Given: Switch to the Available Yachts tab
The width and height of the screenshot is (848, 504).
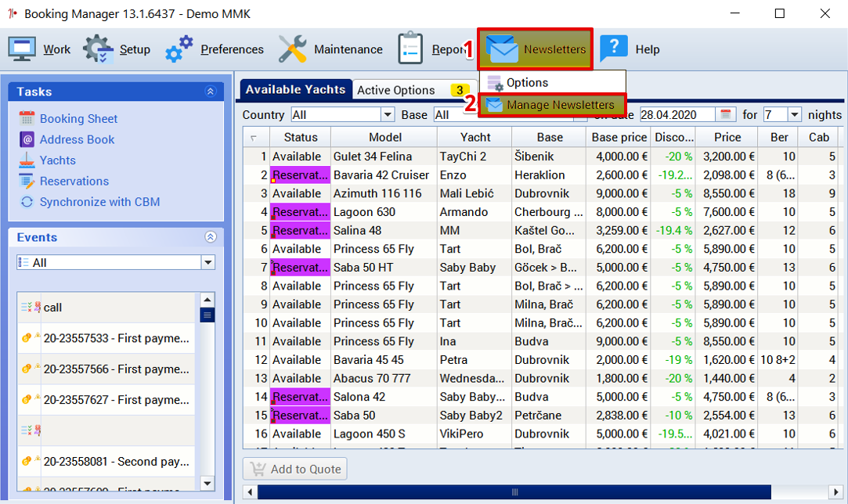Looking at the screenshot, I should point(295,90).
